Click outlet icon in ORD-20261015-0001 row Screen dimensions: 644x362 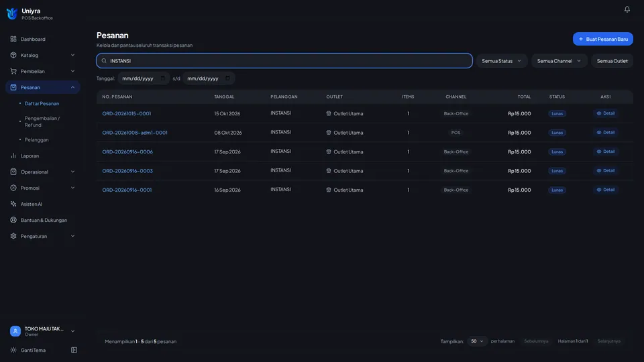[x=329, y=113]
